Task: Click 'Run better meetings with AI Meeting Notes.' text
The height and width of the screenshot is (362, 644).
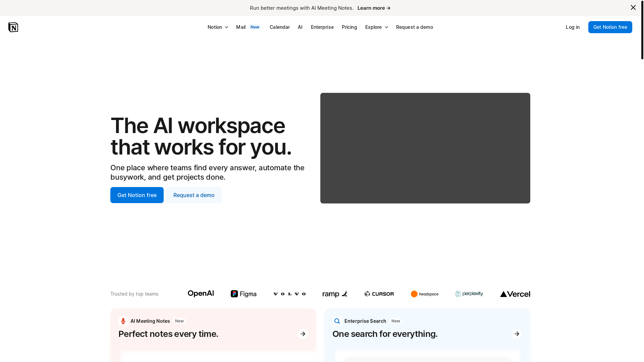Action: [x=302, y=8]
